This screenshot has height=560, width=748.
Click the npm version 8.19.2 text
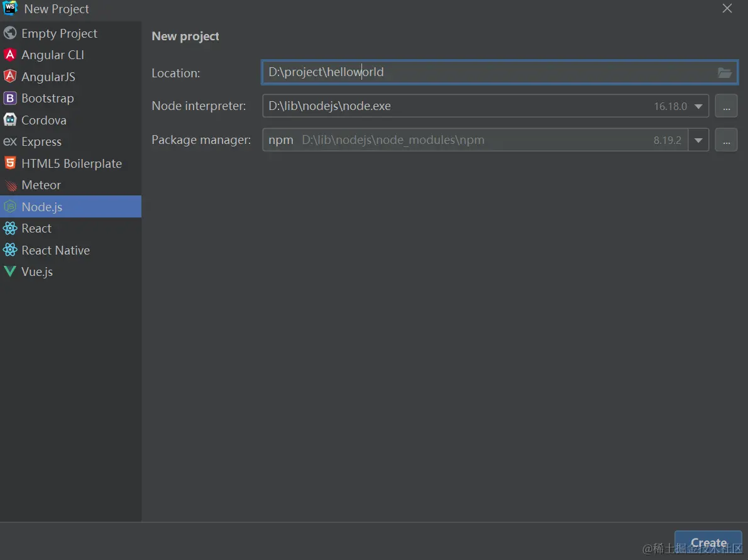click(x=667, y=140)
